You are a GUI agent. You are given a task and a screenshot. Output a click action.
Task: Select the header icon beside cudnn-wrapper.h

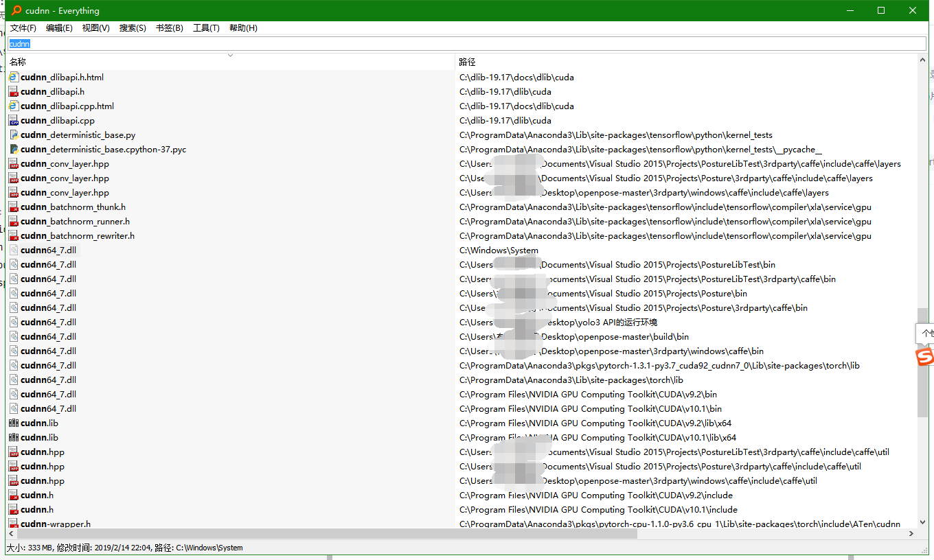[13, 524]
